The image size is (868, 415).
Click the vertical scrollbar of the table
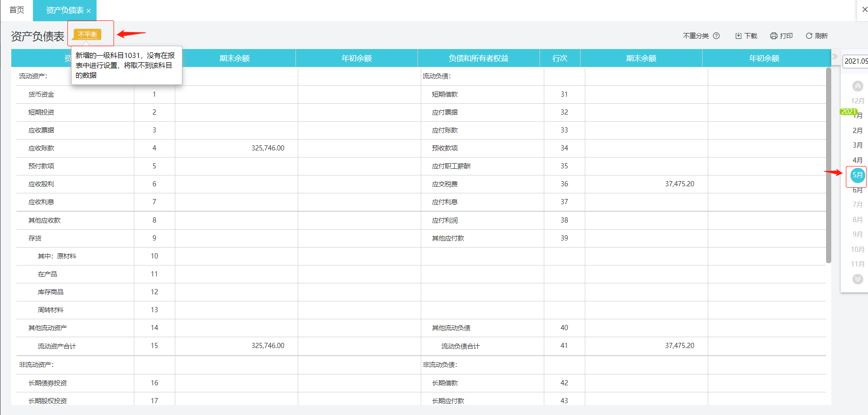pos(828,165)
